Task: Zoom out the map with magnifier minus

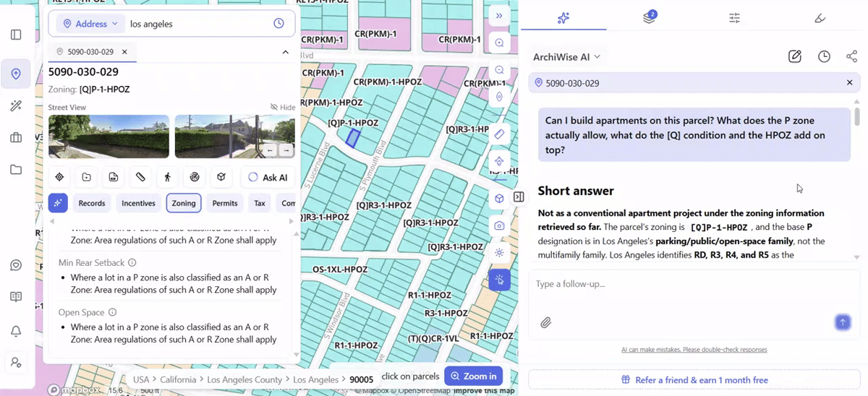Action: pos(499,70)
